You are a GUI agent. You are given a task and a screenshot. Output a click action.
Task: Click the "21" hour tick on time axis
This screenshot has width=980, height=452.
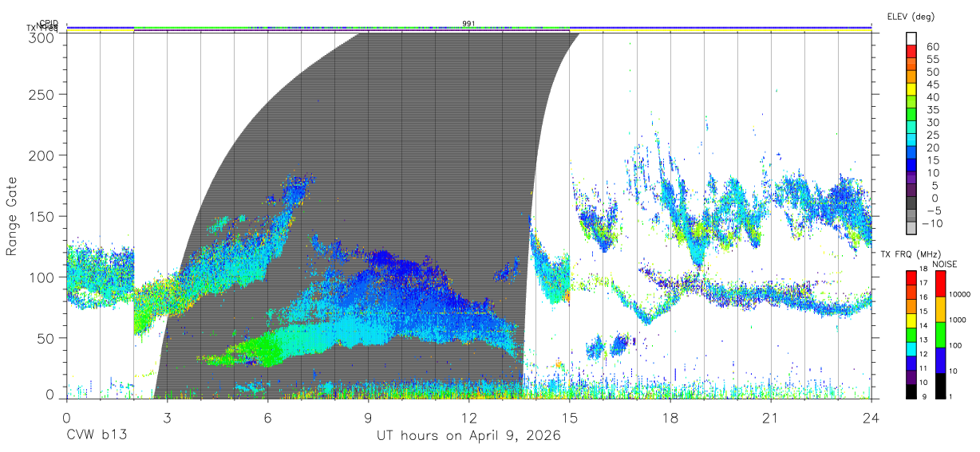coord(770,418)
